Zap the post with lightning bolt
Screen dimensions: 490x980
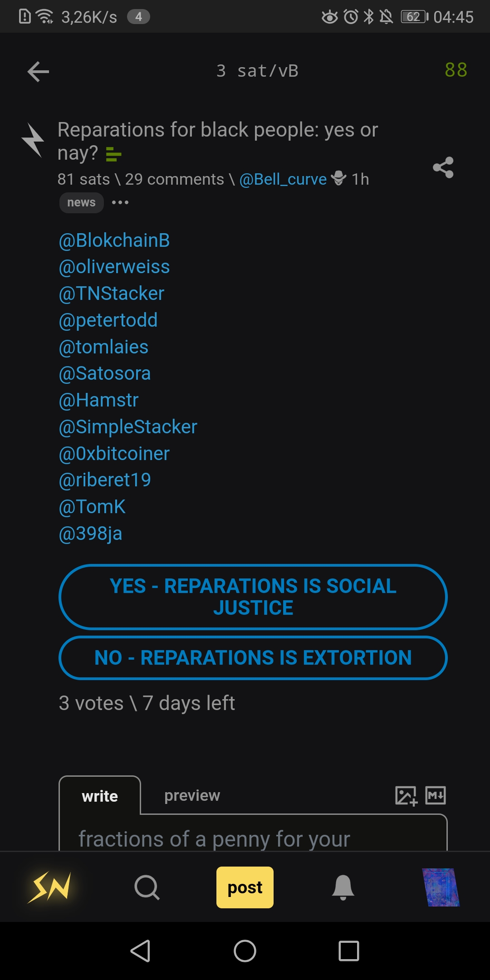click(x=33, y=140)
